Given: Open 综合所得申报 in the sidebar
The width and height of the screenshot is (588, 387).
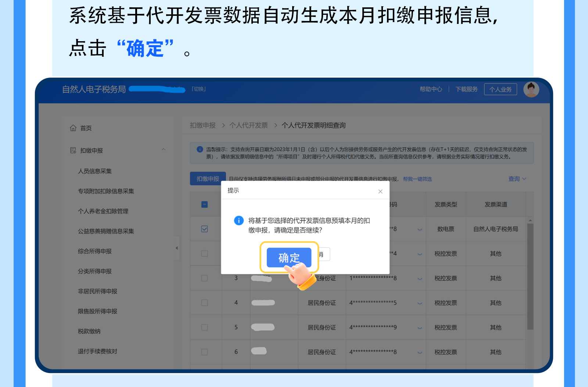Looking at the screenshot, I should pos(95,251).
